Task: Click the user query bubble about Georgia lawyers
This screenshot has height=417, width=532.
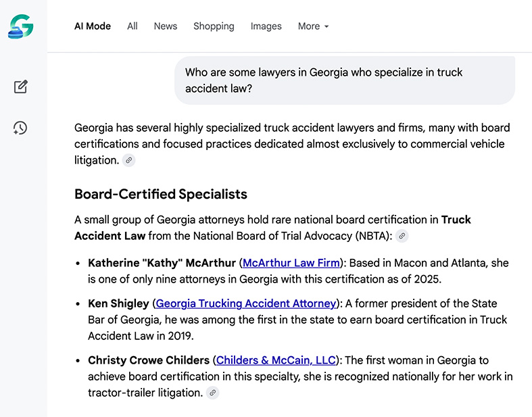Action: click(344, 80)
